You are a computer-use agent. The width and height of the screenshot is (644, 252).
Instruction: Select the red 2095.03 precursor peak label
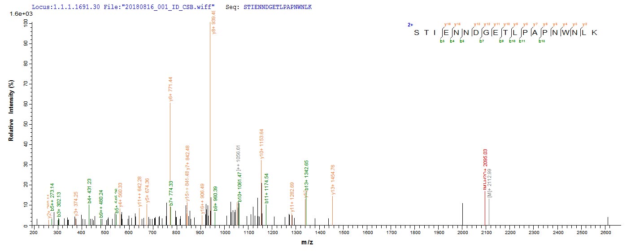point(486,173)
